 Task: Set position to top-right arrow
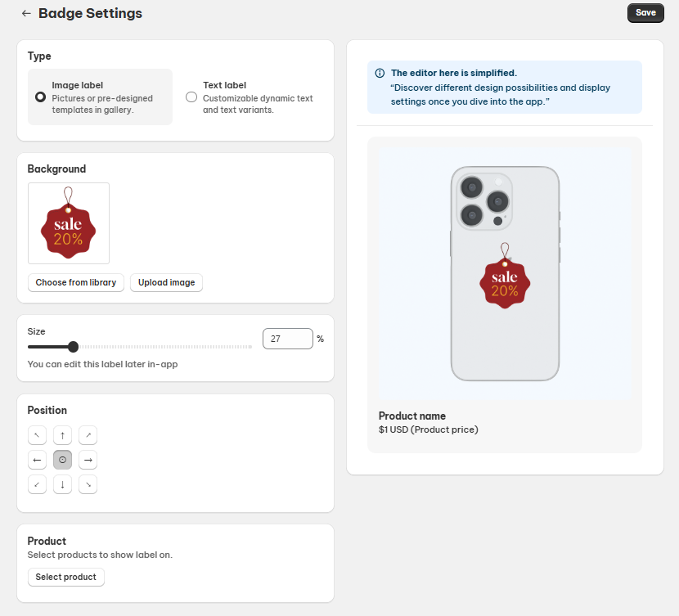pos(88,434)
